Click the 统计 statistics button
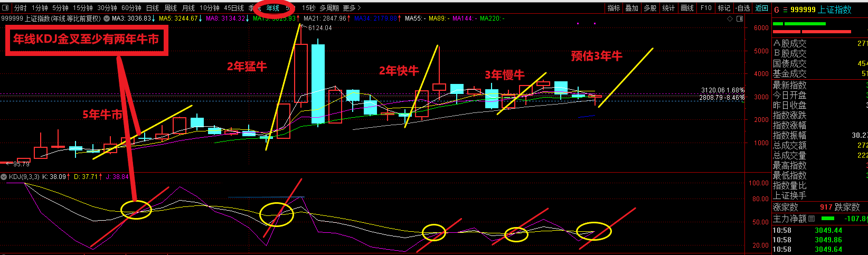Screen dimensions: 868x255 click(x=668, y=8)
